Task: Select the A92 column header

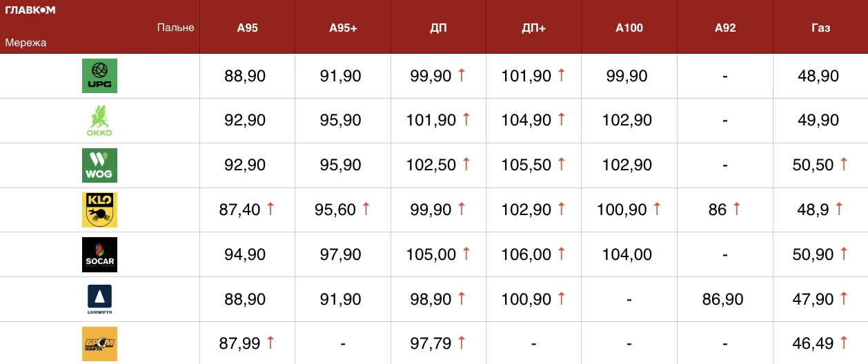Action: point(725,28)
